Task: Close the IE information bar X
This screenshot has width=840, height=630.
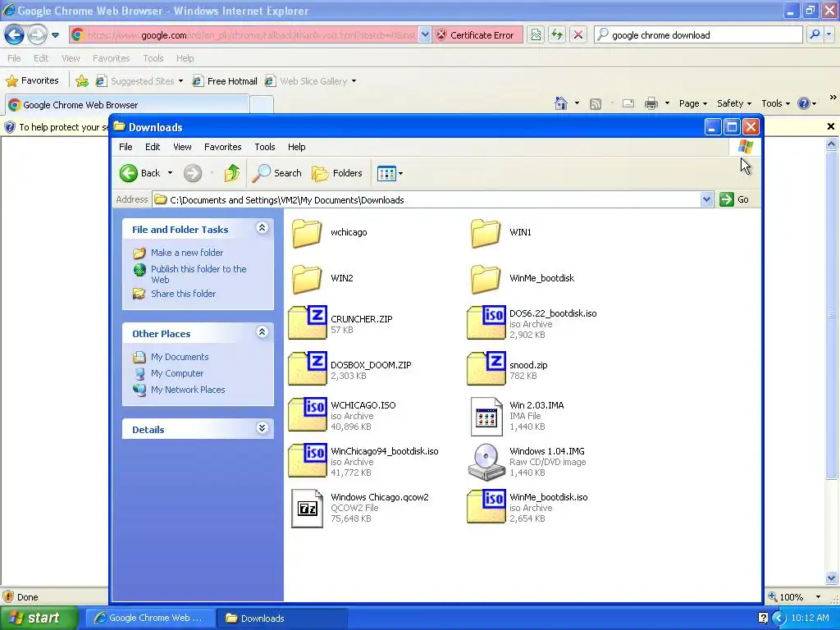Action: click(x=830, y=126)
